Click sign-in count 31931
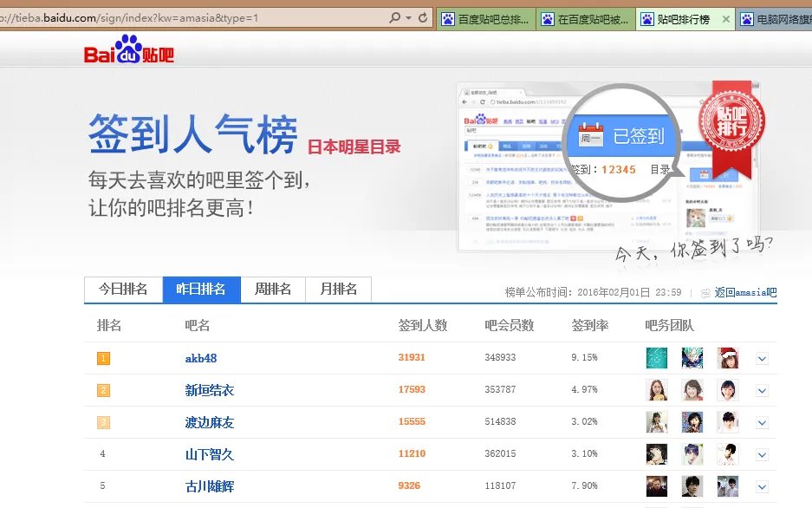The image size is (812, 508). pyautogui.click(x=412, y=357)
